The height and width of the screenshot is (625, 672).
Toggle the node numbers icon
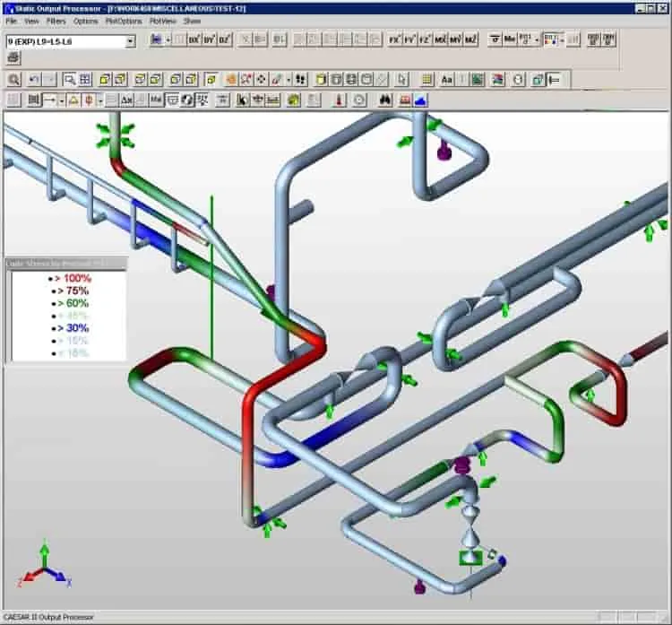point(33,100)
